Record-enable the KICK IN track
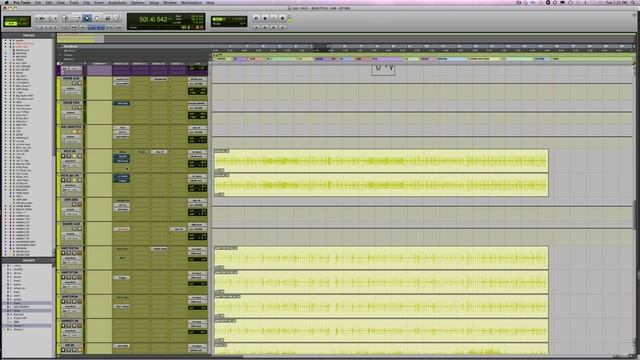 (x=63, y=156)
